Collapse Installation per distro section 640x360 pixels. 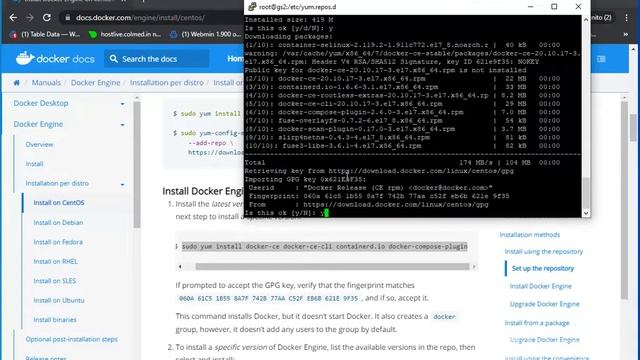pos(122,184)
